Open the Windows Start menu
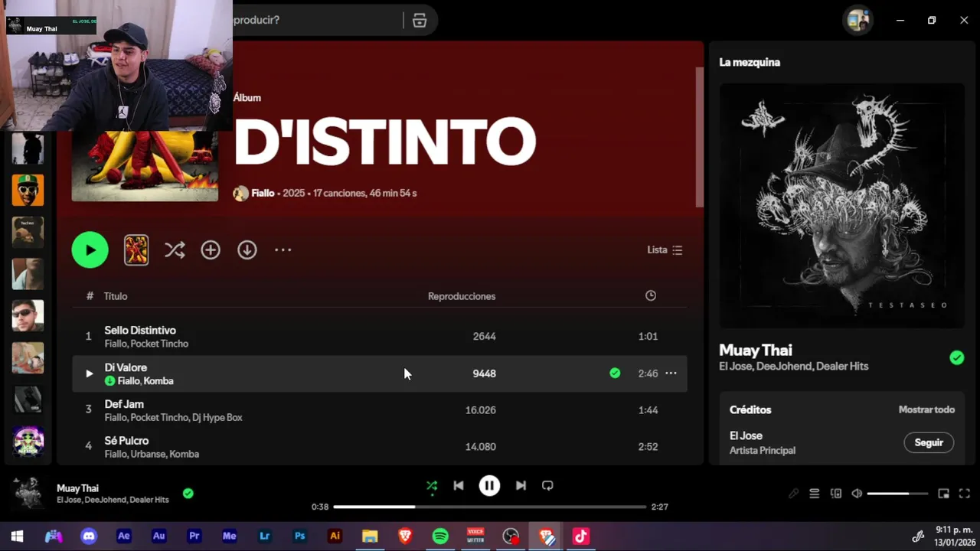 17,536
